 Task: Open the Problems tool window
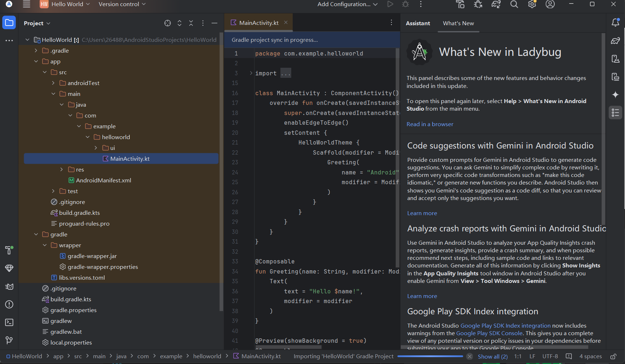[x=9, y=305]
